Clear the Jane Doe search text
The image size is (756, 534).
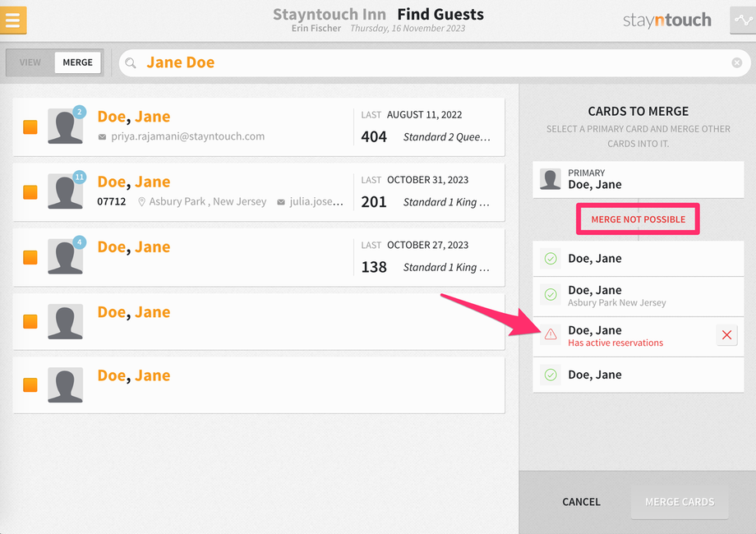[737, 62]
